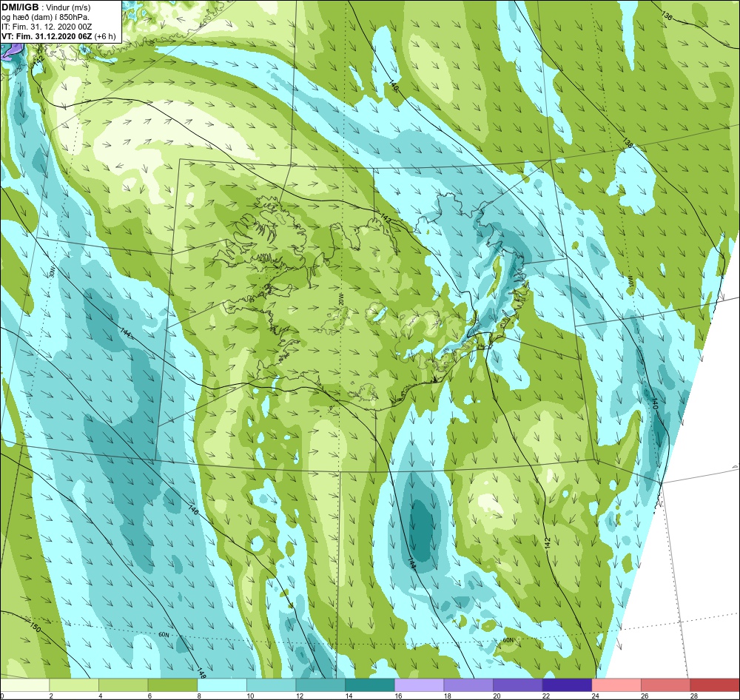Click the legend tick label '12'
The image size is (740, 700).
[x=300, y=696]
